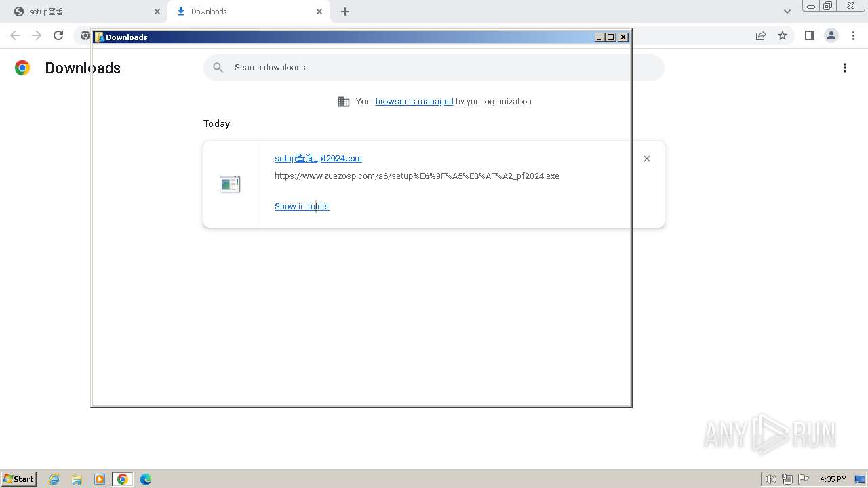The height and width of the screenshot is (488, 868).
Task: Open the Action Center flag icon
Action: click(804, 479)
